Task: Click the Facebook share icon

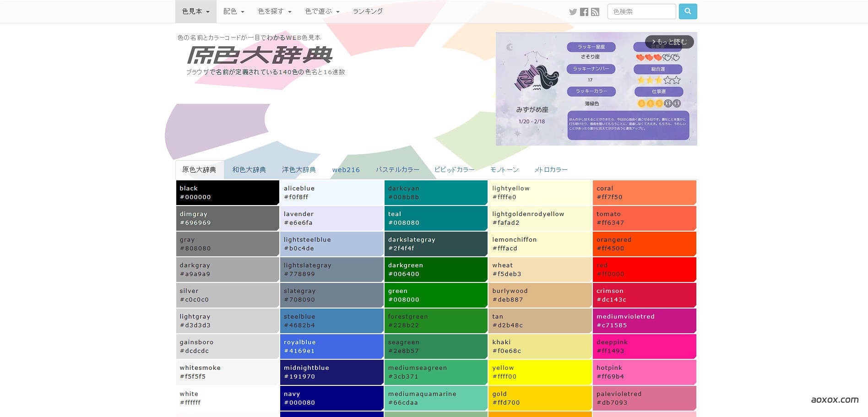Action: (x=584, y=12)
